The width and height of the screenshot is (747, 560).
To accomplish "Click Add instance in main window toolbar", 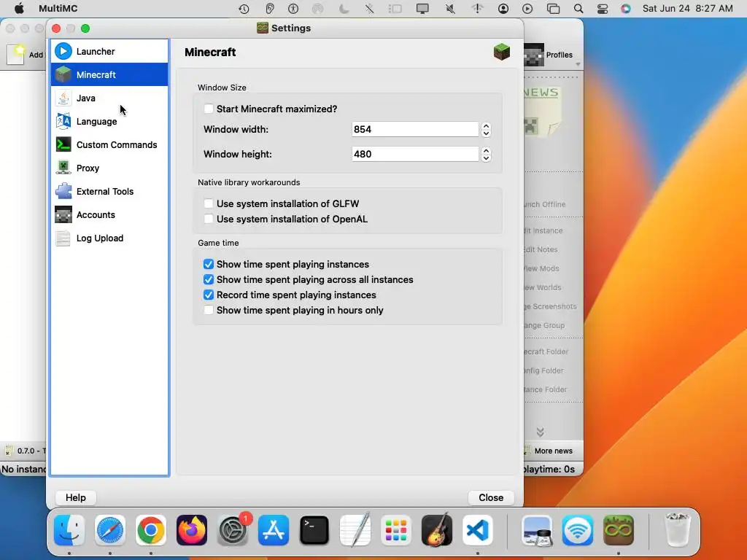I will 26,54.
